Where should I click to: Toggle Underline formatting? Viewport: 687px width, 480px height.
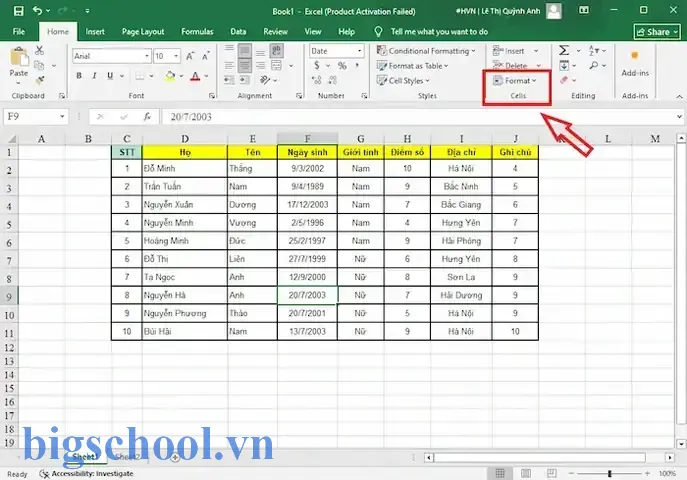(x=110, y=76)
